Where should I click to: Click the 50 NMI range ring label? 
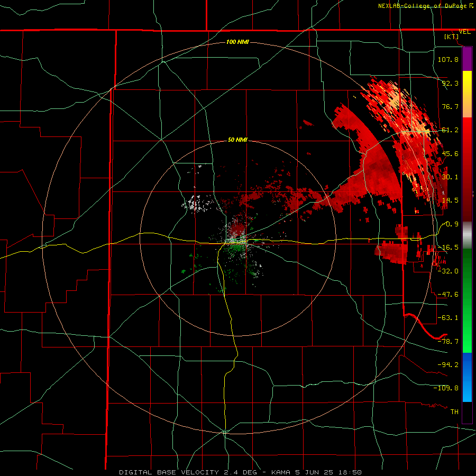pyautogui.click(x=237, y=140)
